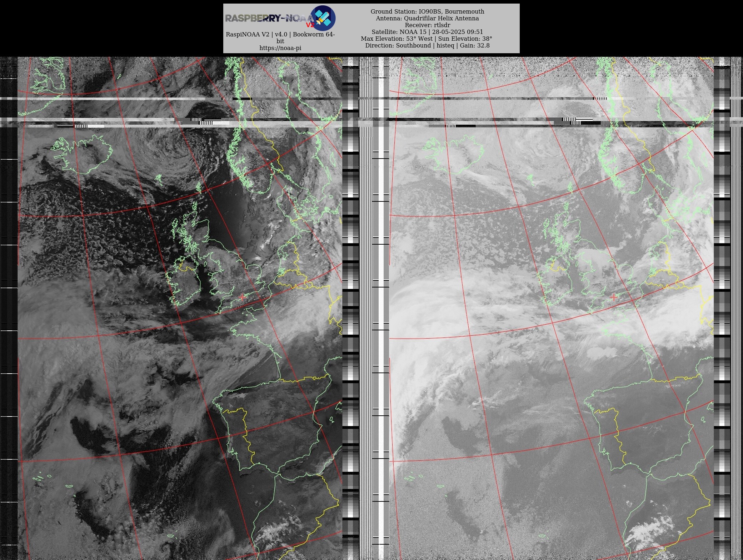Screen dimensions: 743x560
Task: Click the Raspberry-NOAA V2 satellite logo icon
Action: coord(323,18)
